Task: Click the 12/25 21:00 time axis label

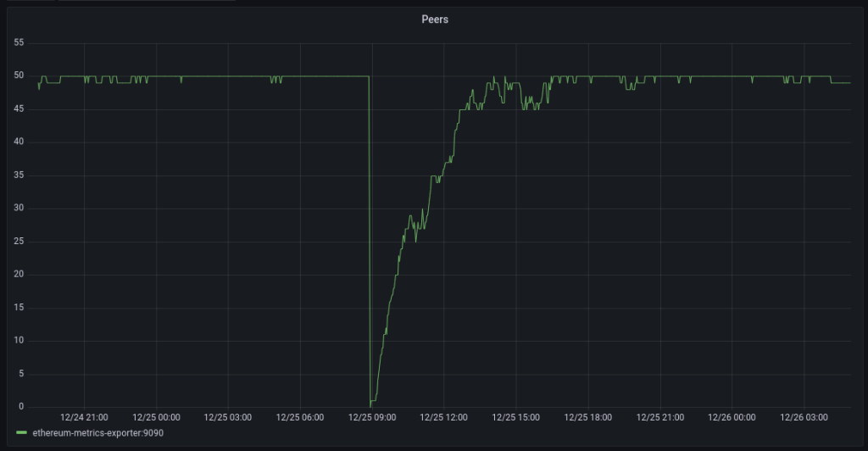Action: (660, 418)
